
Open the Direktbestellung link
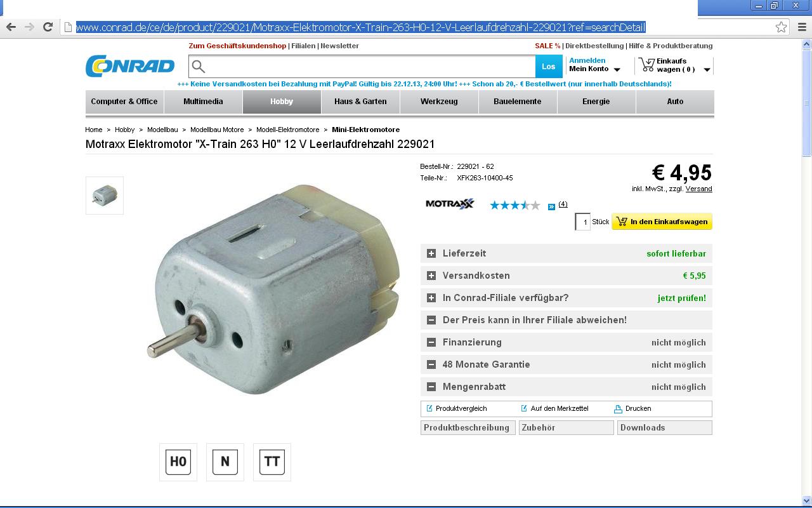click(x=594, y=46)
